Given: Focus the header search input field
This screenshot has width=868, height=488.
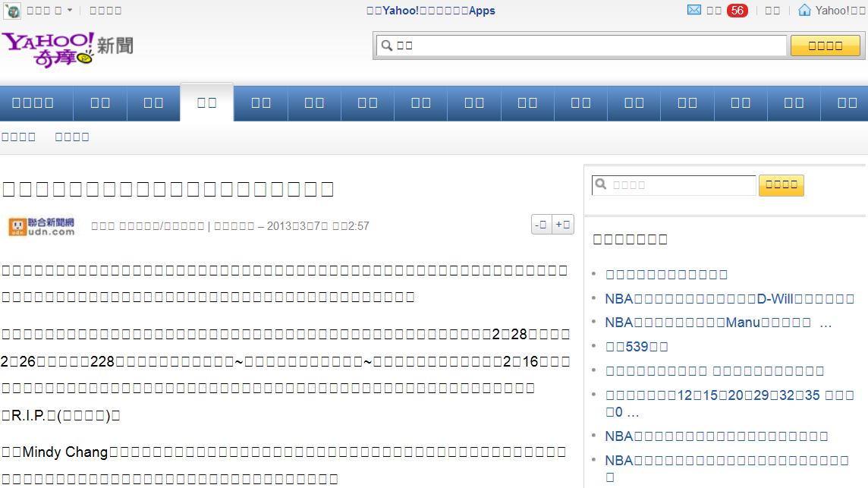Looking at the screenshot, I should (581, 46).
